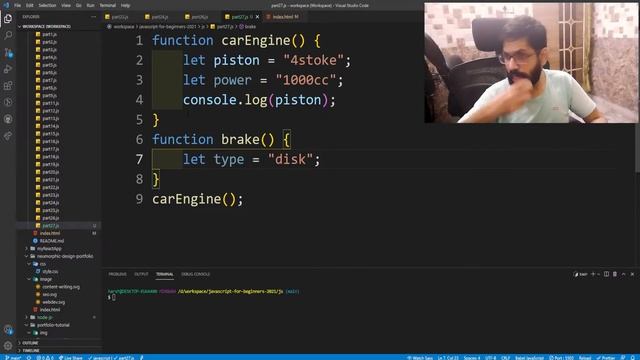The height and width of the screenshot is (360, 640).
Task: Select the Terminal panel tab
Action: pyautogui.click(x=164, y=274)
